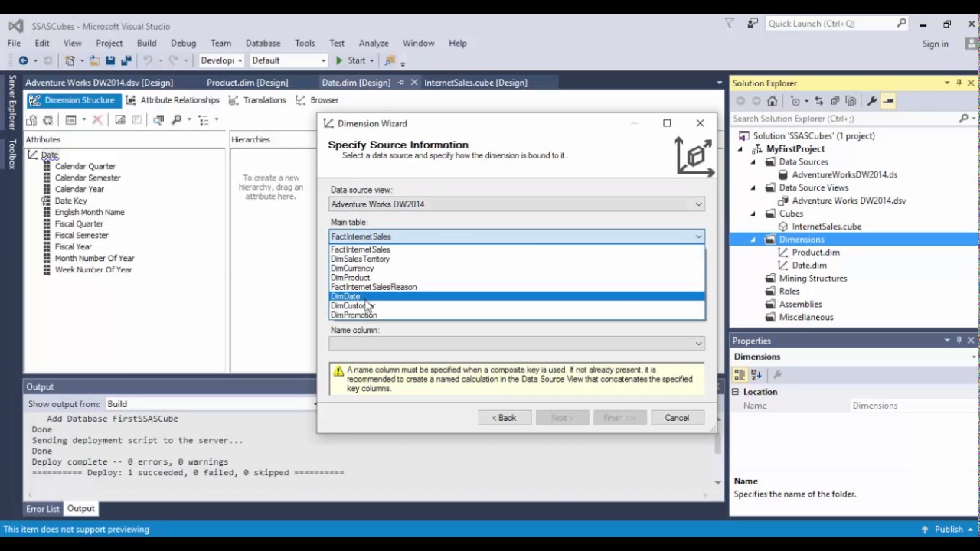Open the Database menu

(x=263, y=44)
